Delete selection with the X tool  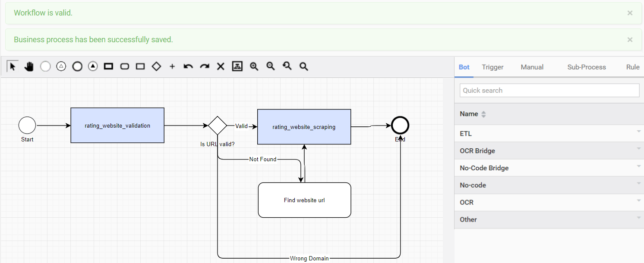(221, 66)
